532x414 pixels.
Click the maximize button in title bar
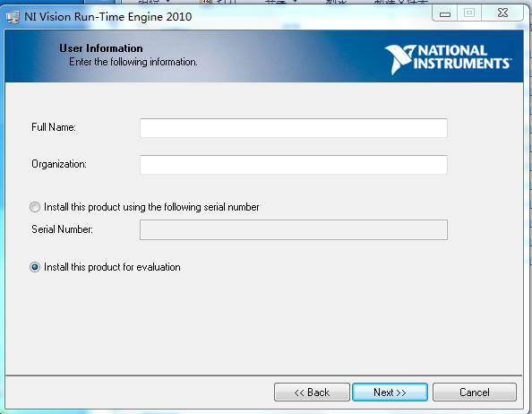(469, 13)
